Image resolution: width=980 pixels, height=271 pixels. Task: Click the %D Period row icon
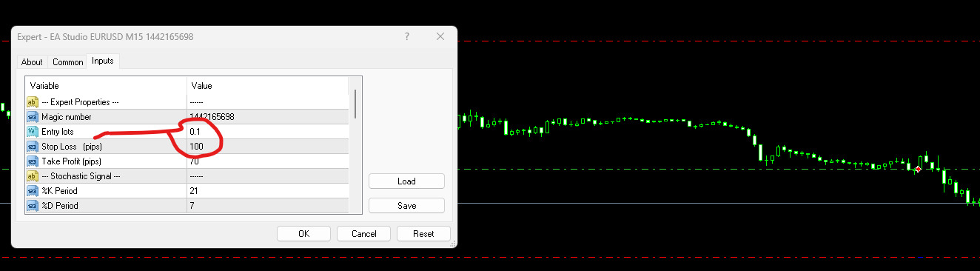tap(32, 206)
